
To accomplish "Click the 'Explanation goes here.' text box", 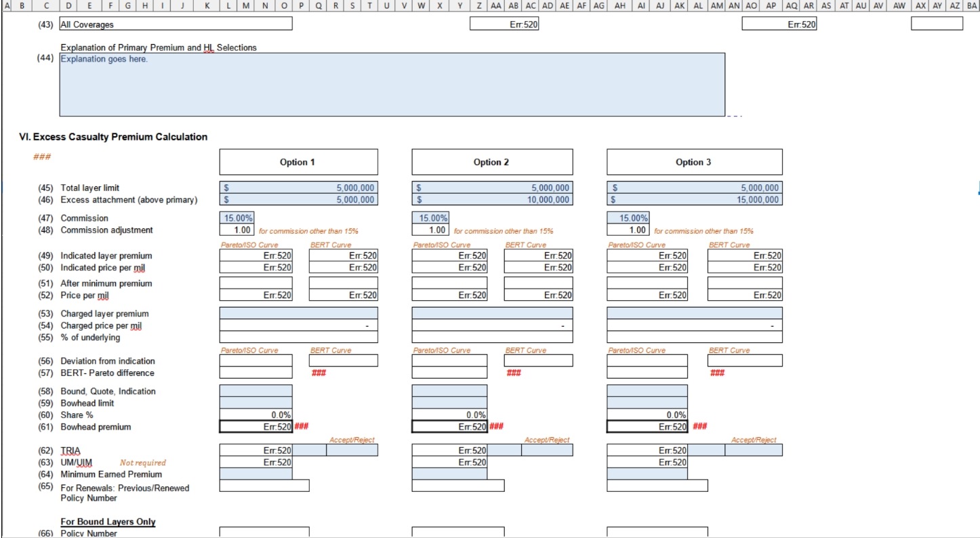I will point(392,85).
